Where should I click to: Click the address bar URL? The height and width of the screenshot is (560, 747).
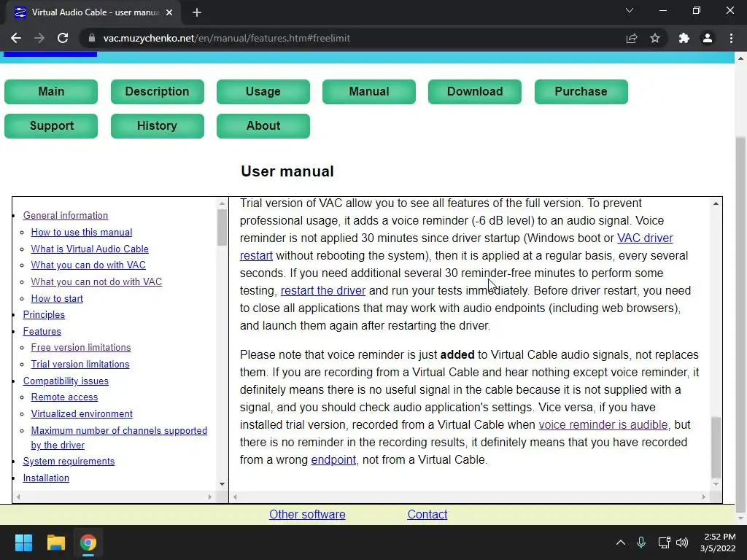click(x=227, y=38)
